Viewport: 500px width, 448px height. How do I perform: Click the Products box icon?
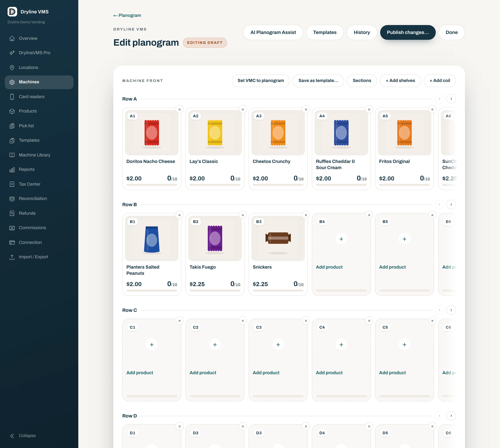[x=12, y=111]
